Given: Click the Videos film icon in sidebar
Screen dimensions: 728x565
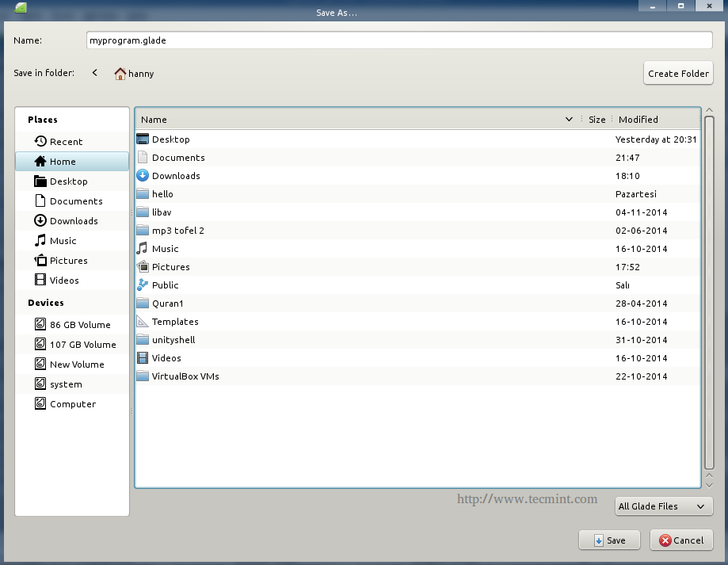Looking at the screenshot, I should [x=40, y=281].
